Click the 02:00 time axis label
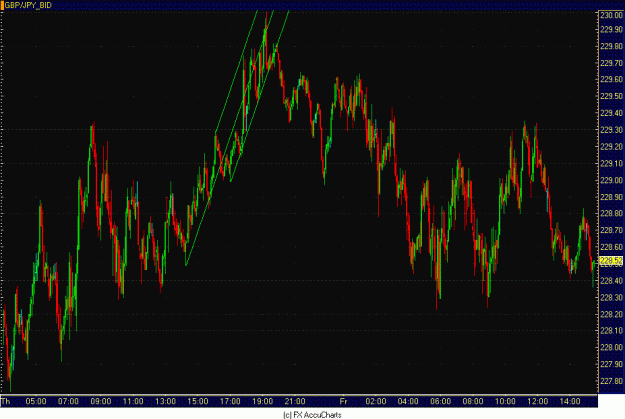625x419 pixels. click(376, 401)
